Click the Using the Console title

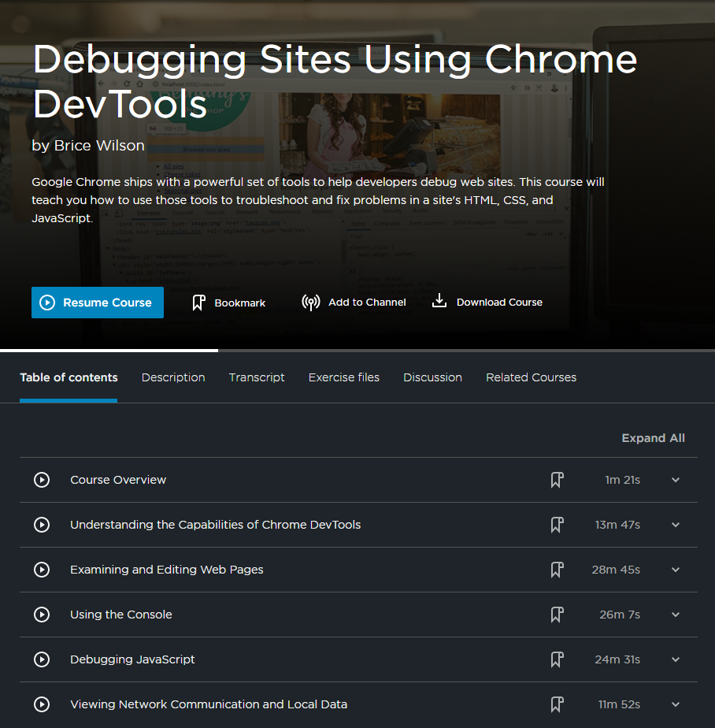[x=121, y=615]
